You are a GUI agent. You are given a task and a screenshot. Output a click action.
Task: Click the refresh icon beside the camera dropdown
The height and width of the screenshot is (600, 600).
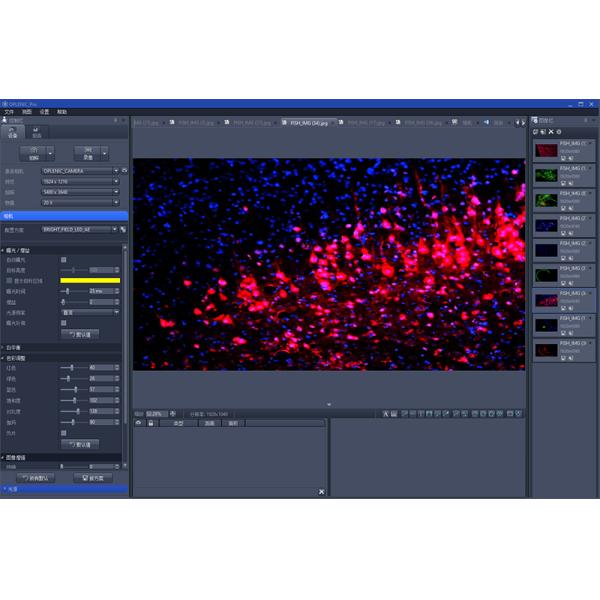[x=124, y=171]
